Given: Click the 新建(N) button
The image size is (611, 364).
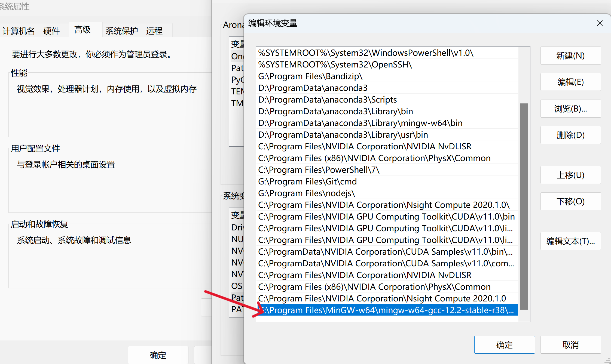Looking at the screenshot, I should coord(570,56).
